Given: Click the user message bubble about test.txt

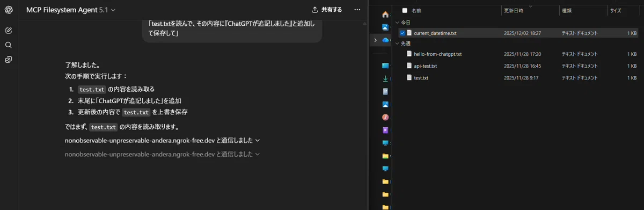Looking at the screenshot, I should [x=232, y=29].
